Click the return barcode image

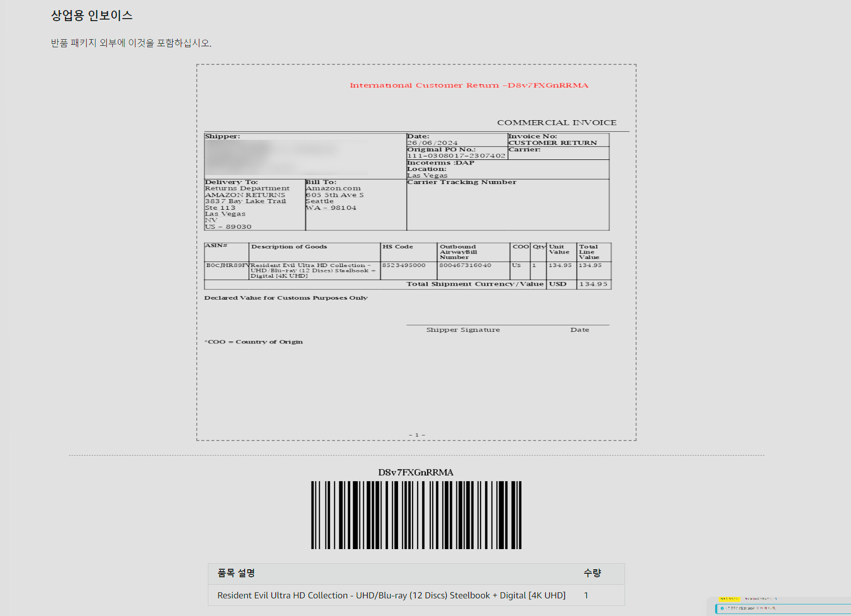click(x=416, y=515)
